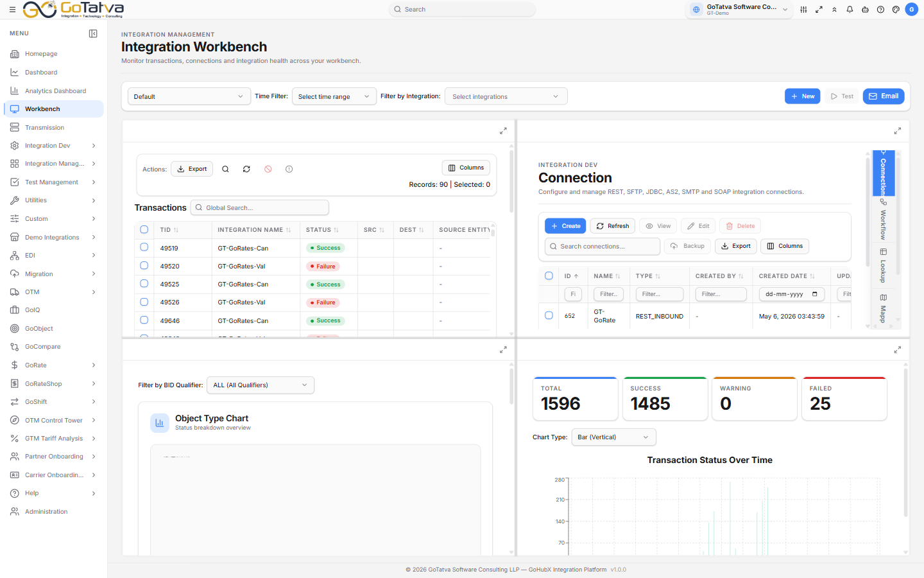The height and width of the screenshot is (578, 924).
Task: Focus the top Search field
Action: [462, 10]
